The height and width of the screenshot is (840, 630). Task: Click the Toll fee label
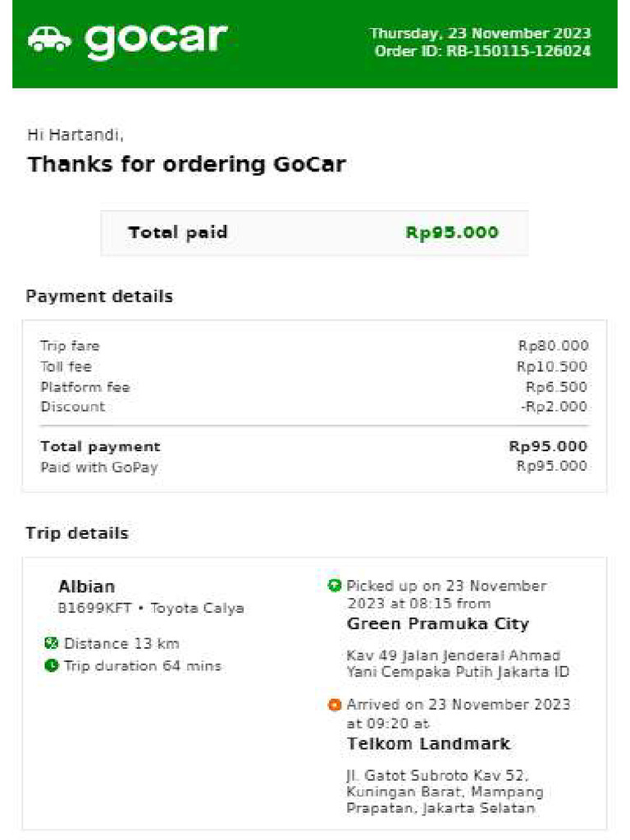click(x=66, y=367)
